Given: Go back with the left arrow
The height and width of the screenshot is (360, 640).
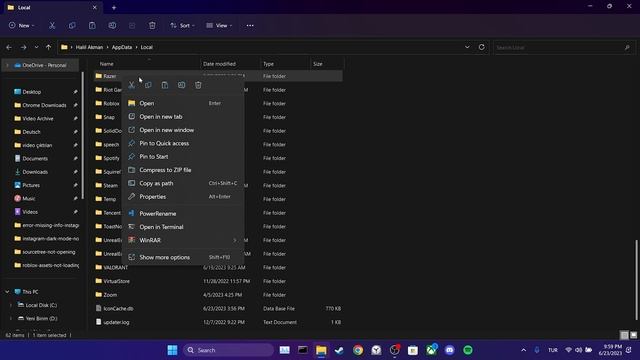Looking at the screenshot, I should (x=9, y=47).
